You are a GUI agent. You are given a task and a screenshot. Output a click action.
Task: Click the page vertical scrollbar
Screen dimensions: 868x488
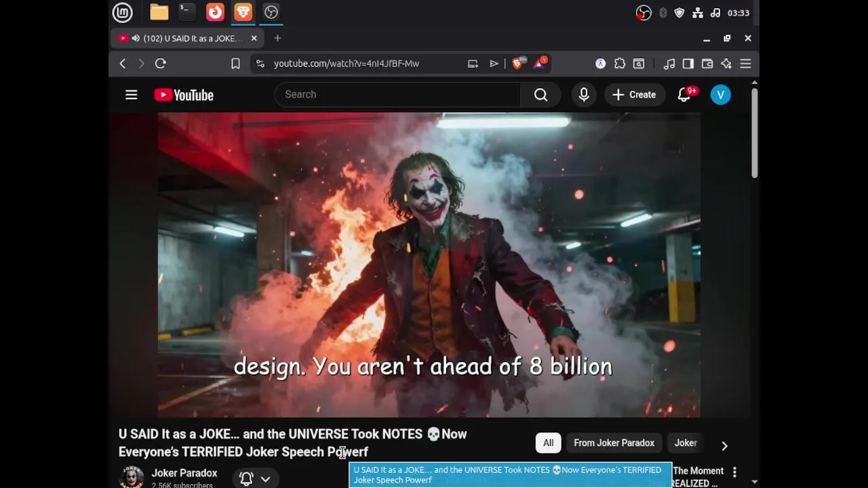click(x=754, y=134)
